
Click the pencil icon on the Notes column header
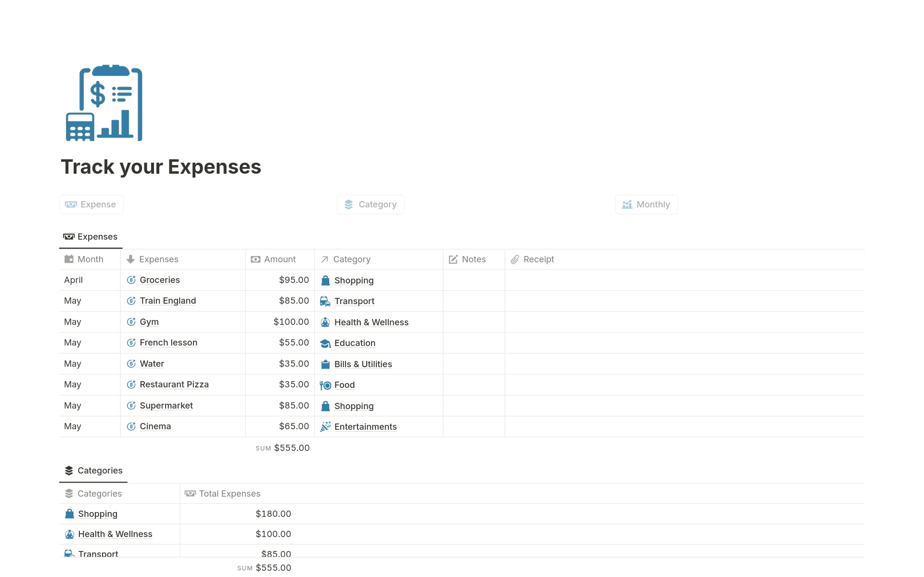[452, 259]
